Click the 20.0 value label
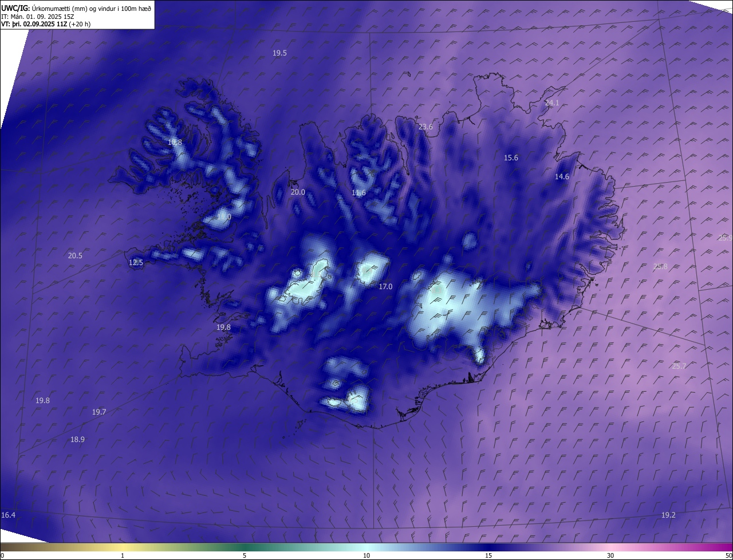The height and width of the screenshot is (560, 733). [x=298, y=192]
